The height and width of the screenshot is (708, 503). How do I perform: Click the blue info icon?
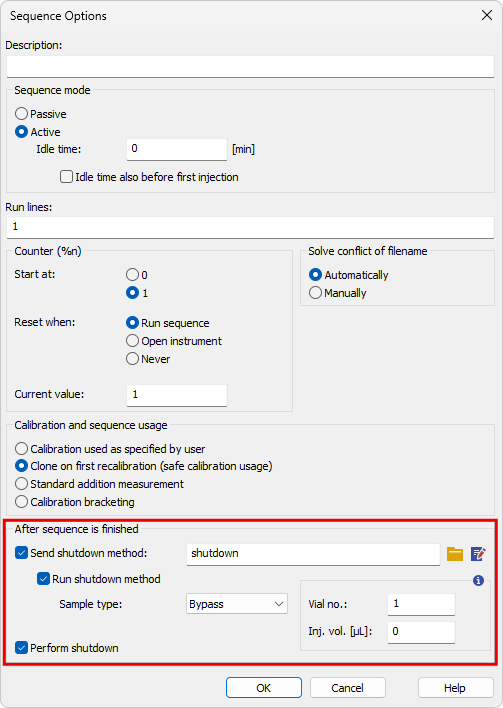pos(478,581)
